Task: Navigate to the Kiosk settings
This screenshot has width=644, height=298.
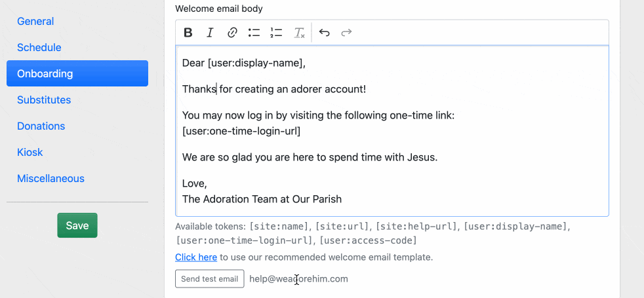Action: point(30,152)
